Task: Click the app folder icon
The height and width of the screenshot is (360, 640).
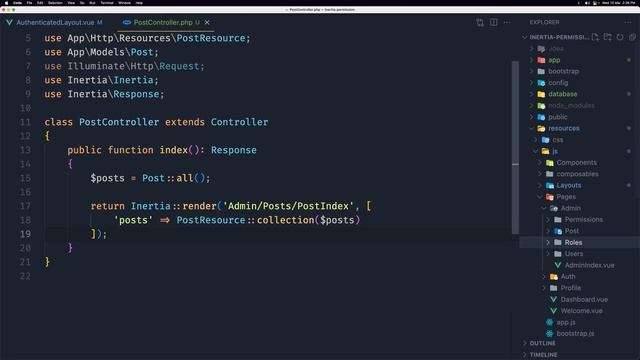Action: [541, 60]
